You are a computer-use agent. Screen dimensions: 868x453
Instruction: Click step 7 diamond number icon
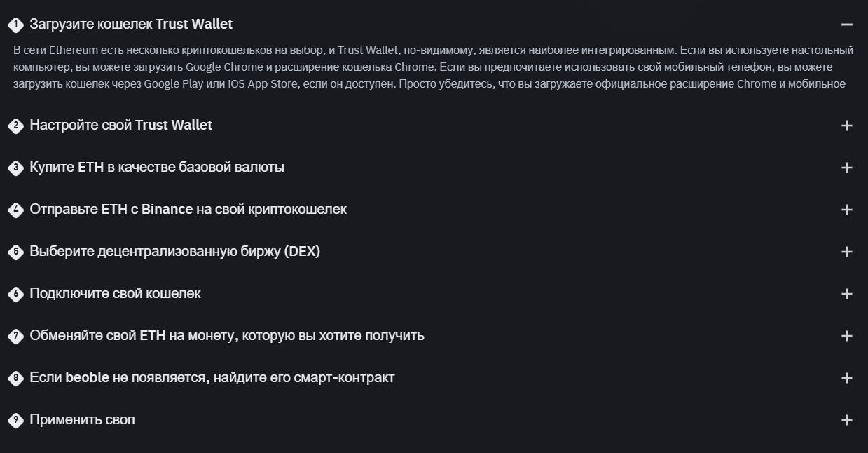[15, 336]
